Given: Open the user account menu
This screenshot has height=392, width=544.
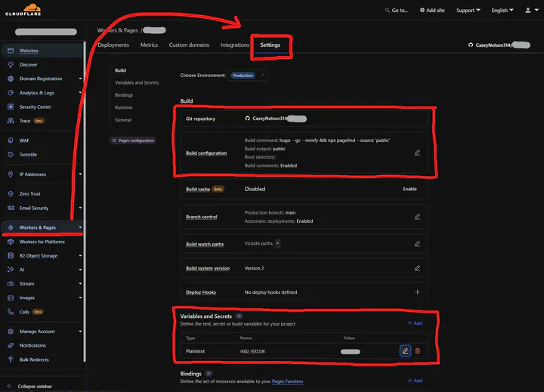Looking at the screenshot, I should pos(530,11).
